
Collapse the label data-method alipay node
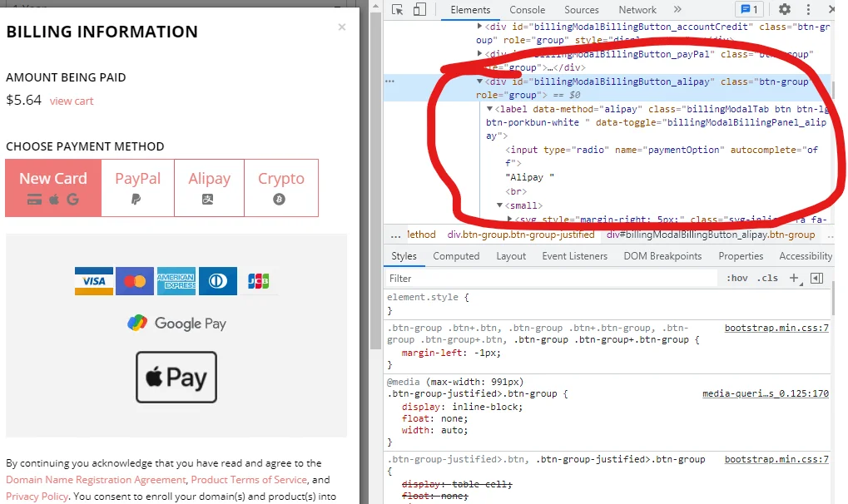[489, 109]
